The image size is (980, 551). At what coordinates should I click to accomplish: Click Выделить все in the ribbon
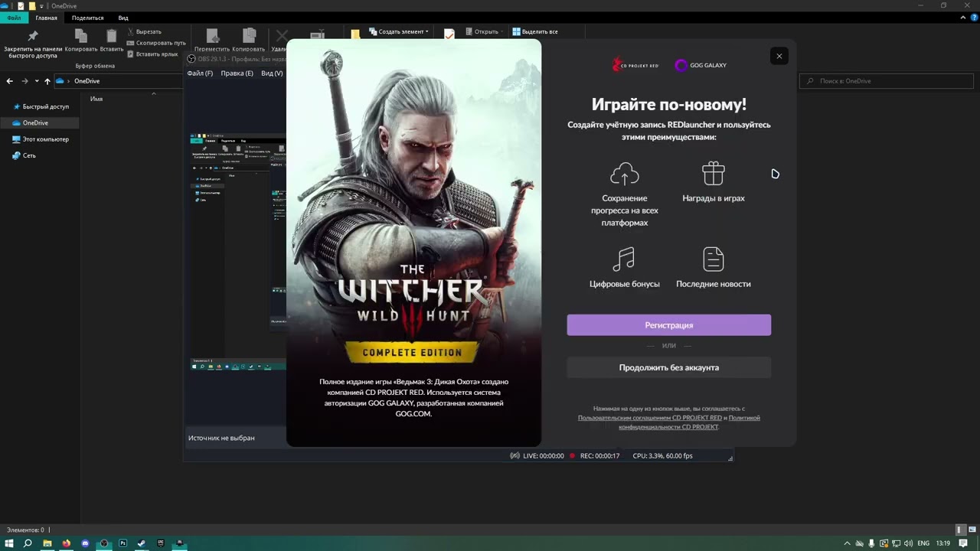[x=535, y=32]
